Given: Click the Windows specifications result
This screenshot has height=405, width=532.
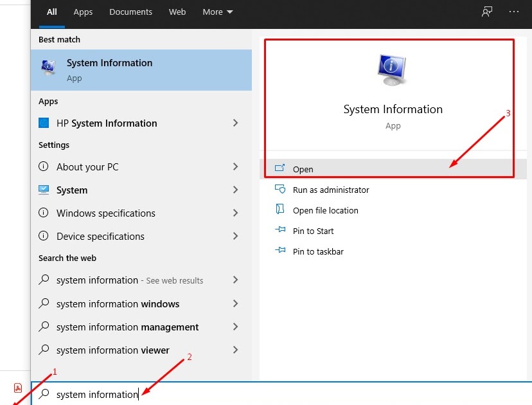Looking at the screenshot, I should [106, 213].
